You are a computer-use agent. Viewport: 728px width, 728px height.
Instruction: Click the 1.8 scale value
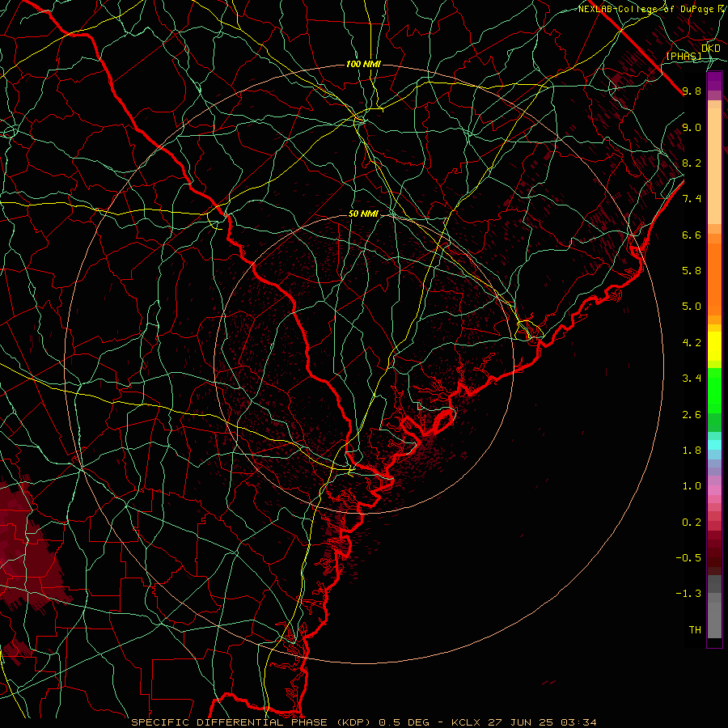(x=692, y=451)
